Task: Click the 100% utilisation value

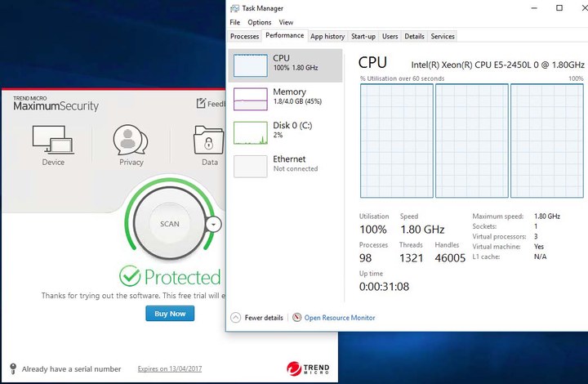Action: tap(372, 230)
